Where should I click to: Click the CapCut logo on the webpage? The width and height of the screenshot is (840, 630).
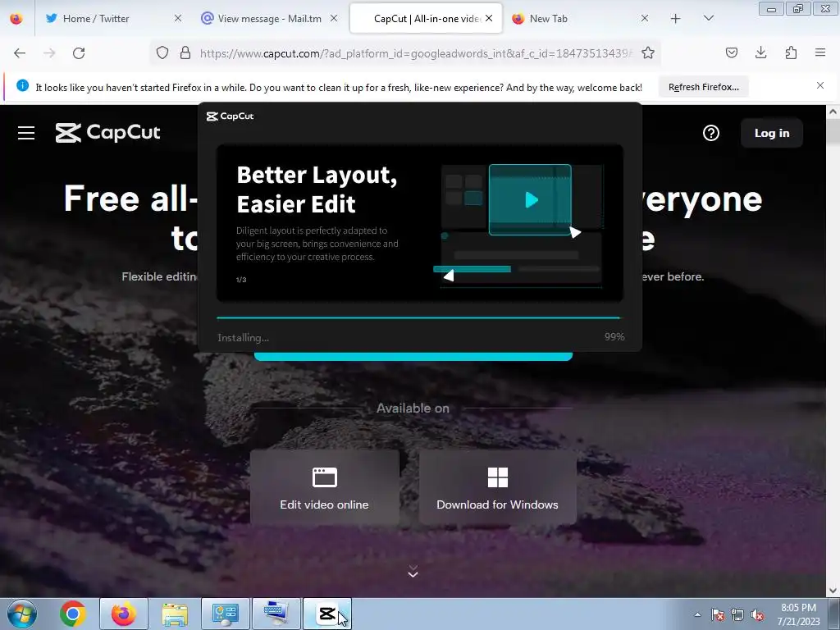[107, 133]
